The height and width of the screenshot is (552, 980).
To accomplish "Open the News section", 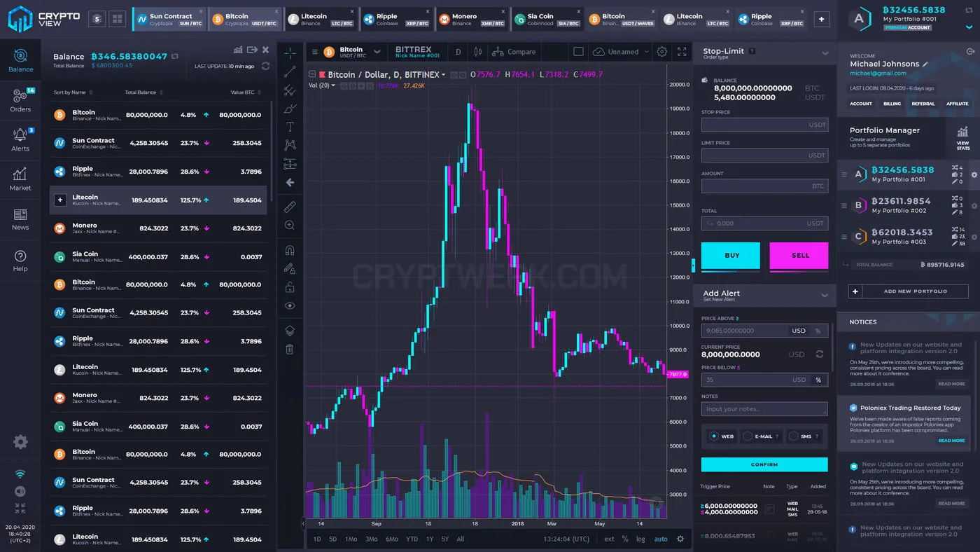I will tap(20, 219).
